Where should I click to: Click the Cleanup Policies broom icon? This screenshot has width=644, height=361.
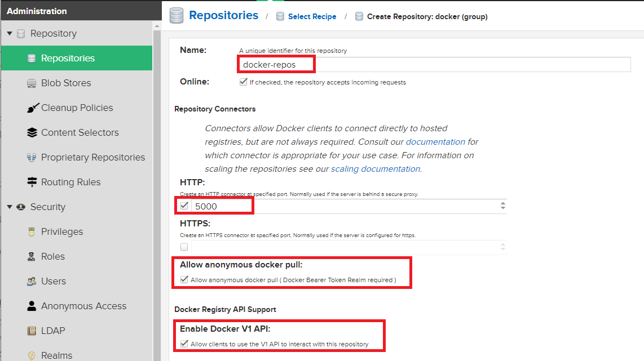tap(33, 108)
